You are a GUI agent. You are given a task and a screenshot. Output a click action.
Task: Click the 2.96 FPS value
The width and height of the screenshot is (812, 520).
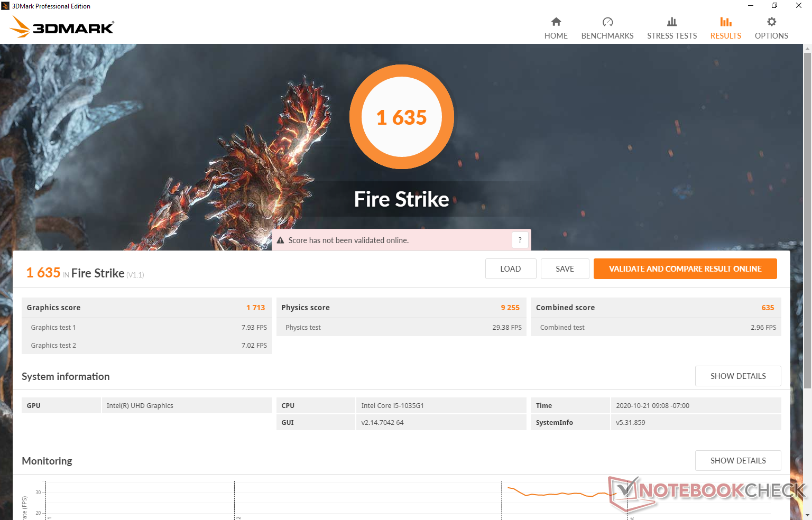(763, 327)
